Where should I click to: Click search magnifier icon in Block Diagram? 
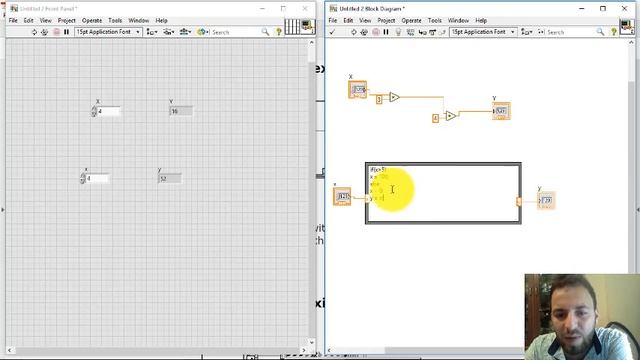tap(600, 32)
